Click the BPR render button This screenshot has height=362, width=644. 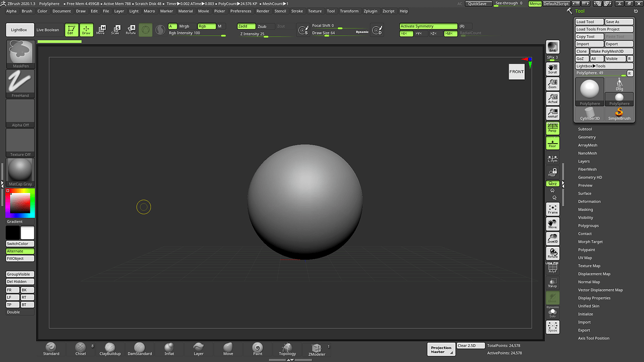coord(552,47)
